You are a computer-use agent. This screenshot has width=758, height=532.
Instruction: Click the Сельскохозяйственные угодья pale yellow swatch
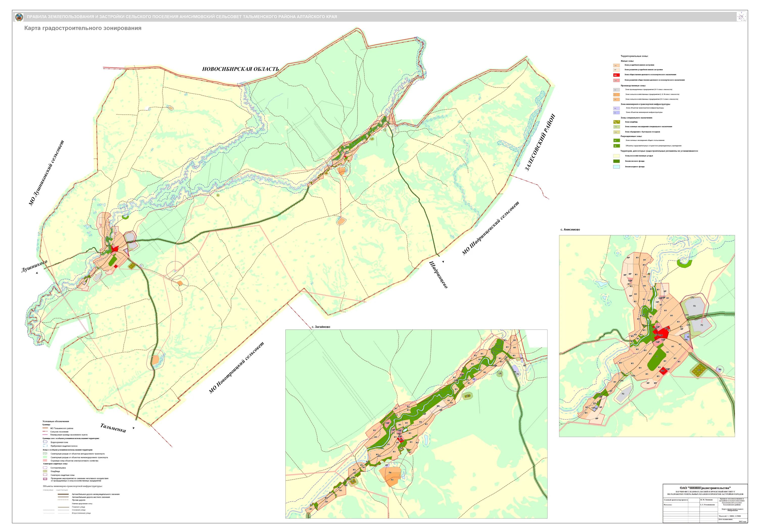coord(616,156)
